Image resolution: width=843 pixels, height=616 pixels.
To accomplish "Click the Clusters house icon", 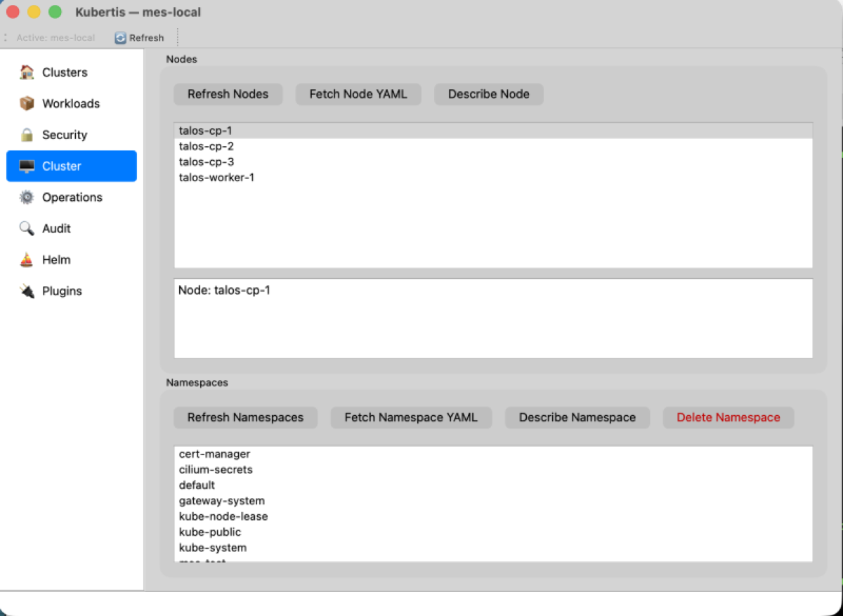I will pyautogui.click(x=27, y=72).
